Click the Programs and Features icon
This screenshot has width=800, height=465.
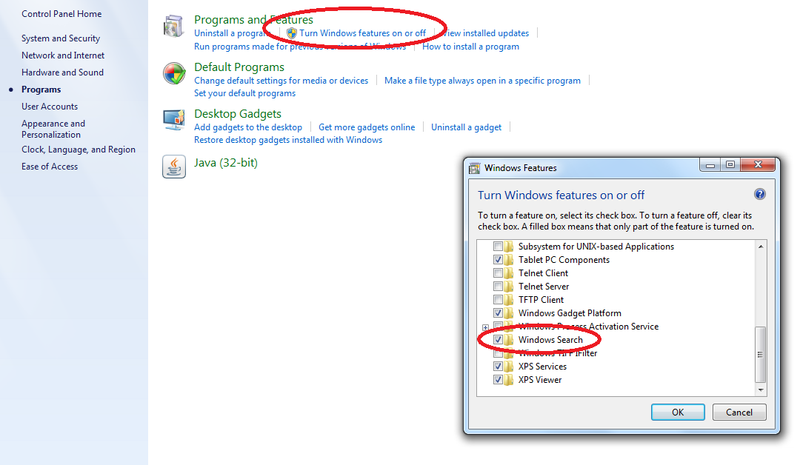click(x=173, y=27)
